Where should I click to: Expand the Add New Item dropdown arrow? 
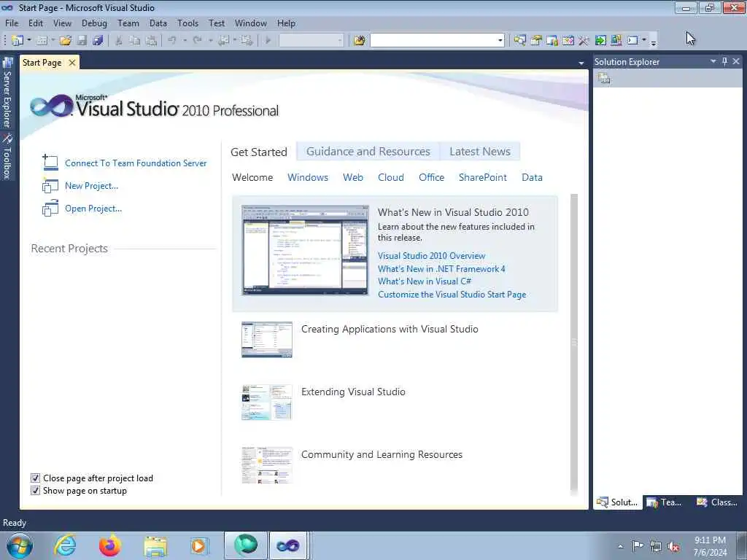click(x=53, y=41)
